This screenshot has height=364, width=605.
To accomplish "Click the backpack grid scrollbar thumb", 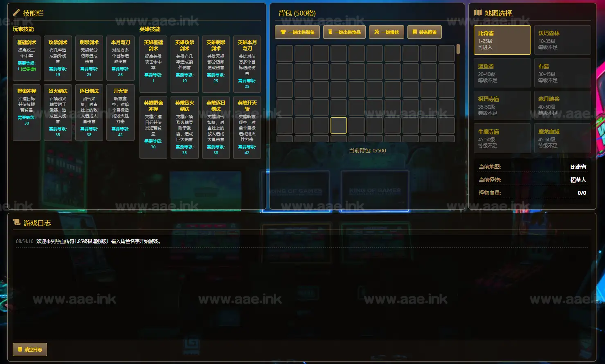I will tap(458, 49).
